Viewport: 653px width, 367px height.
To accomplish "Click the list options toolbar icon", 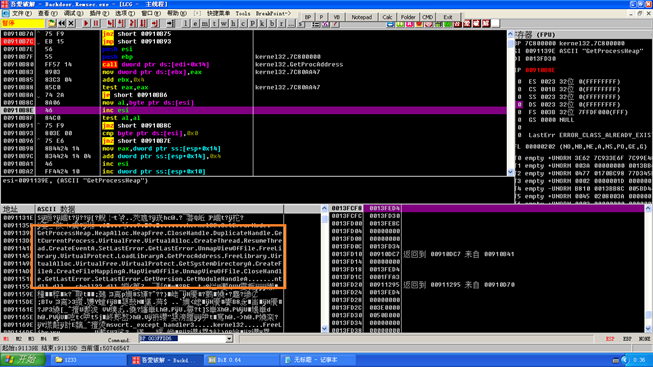I will (x=316, y=24).
